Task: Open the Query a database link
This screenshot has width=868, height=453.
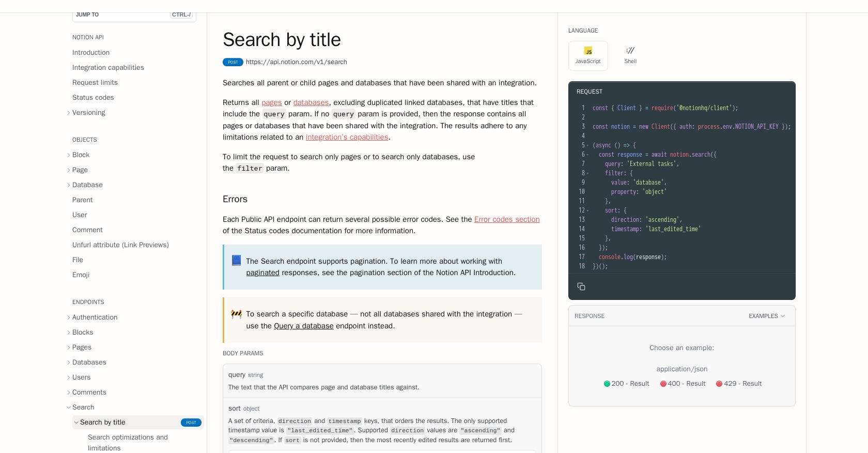Action: click(x=304, y=326)
